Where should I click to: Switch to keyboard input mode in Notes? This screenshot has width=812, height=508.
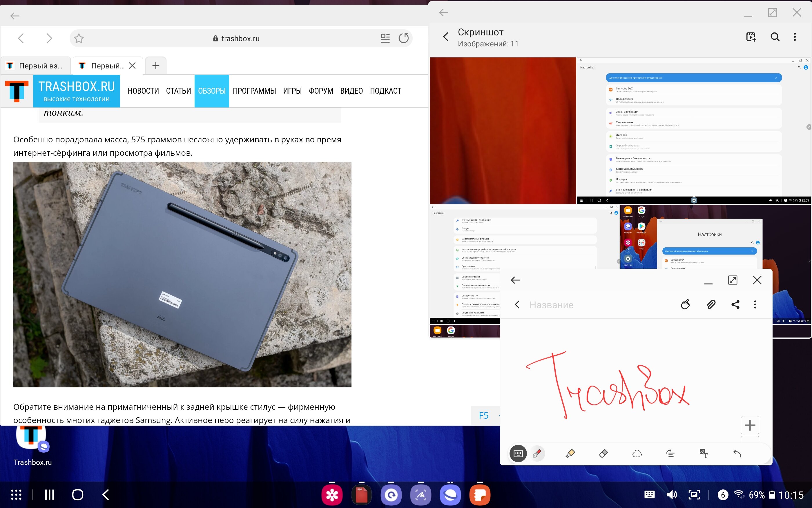(x=518, y=453)
